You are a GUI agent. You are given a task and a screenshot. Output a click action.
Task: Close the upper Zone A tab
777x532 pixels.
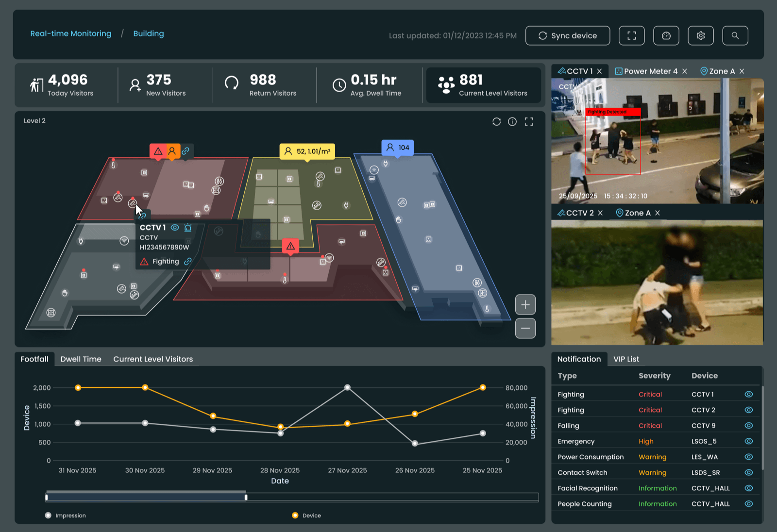tap(742, 71)
